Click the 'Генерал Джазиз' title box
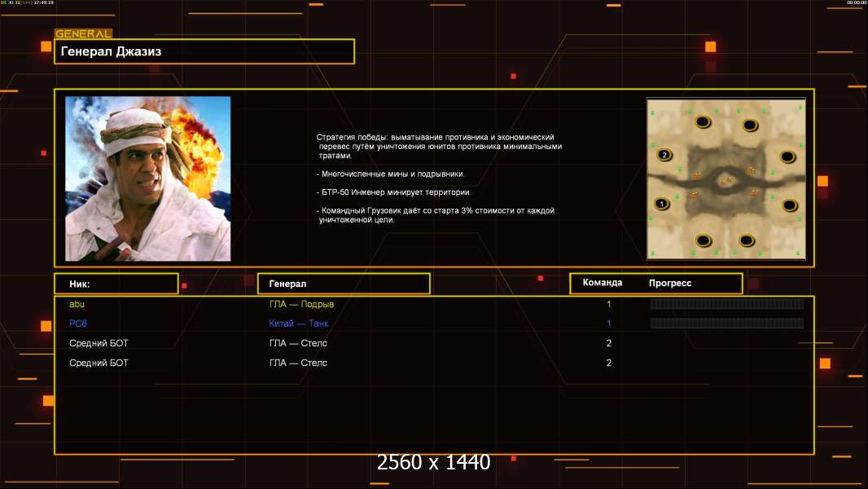The height and width of the screenshot is (489, 868). pyautogui.click(x=204, y=51)
